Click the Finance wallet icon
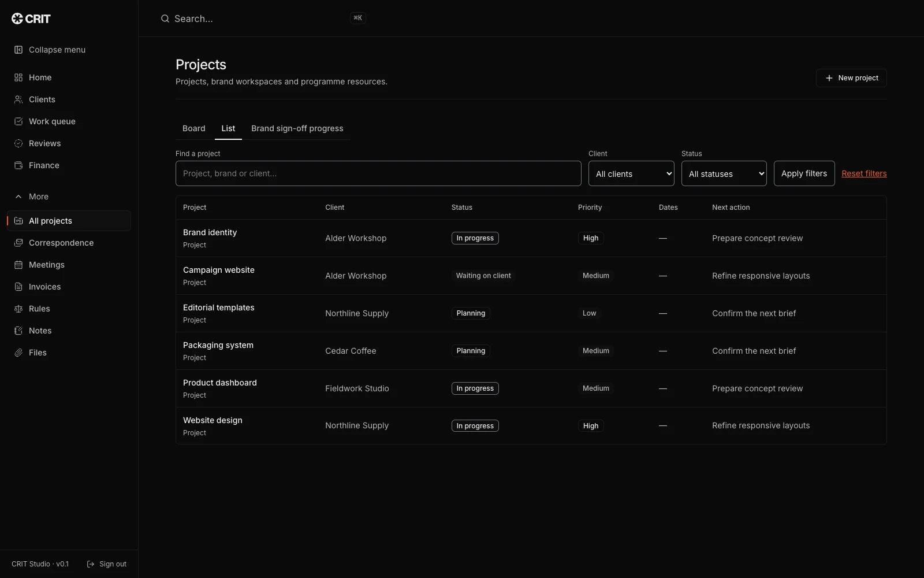The height and width of the screenshot is (578, 924). click(x=18, y=165)
